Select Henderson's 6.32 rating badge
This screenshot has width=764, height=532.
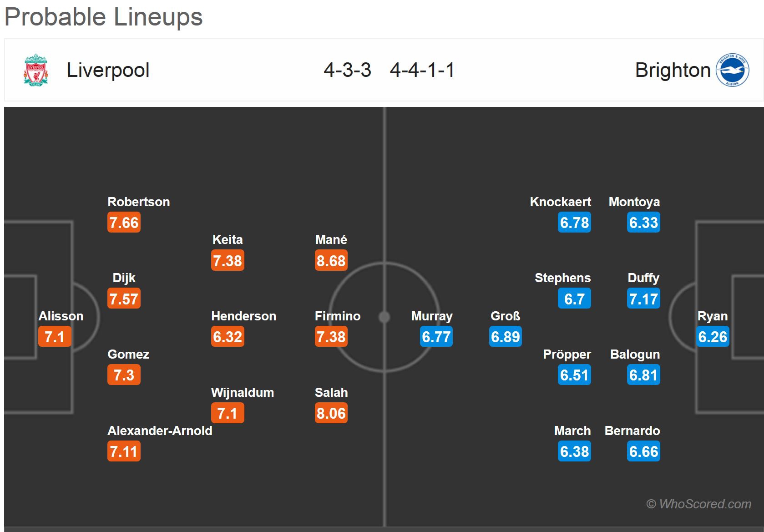[228, 337]
